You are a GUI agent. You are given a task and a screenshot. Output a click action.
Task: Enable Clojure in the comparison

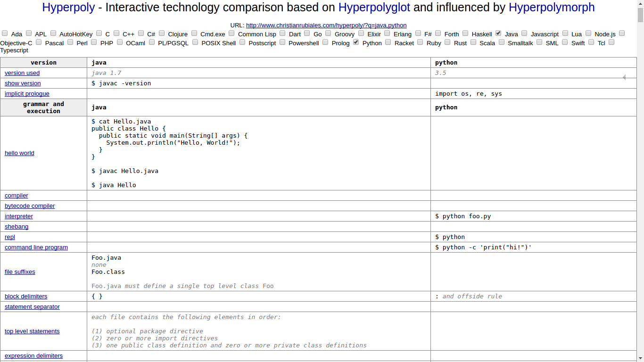(162, 33)
